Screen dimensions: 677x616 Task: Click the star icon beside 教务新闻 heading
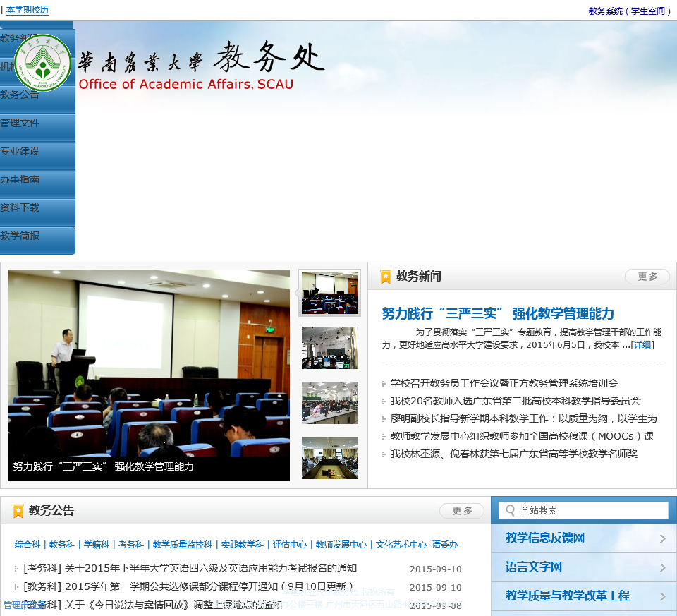click(x=385, y=277)
